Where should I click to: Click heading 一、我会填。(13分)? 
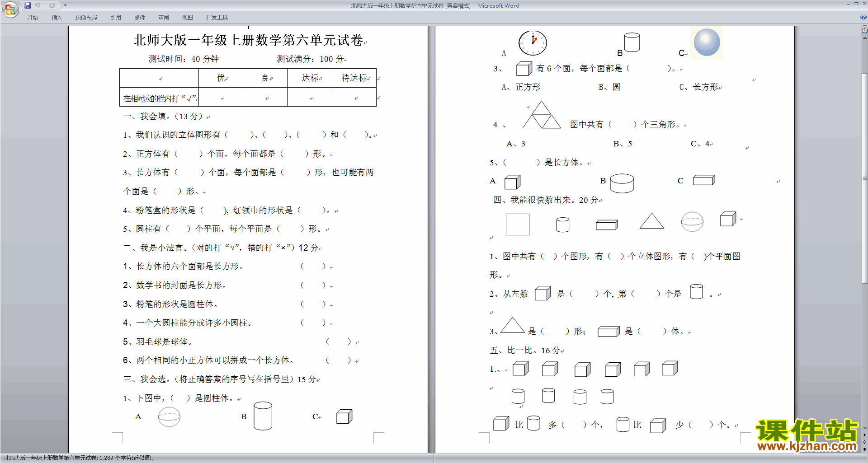[165, 117]
